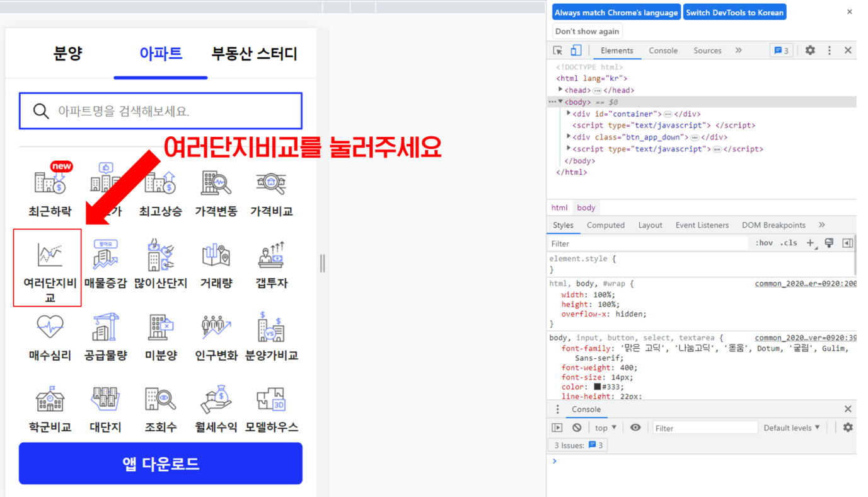The image size is (868, 497).
Task: Open Console settings gear
Action: 848,428
